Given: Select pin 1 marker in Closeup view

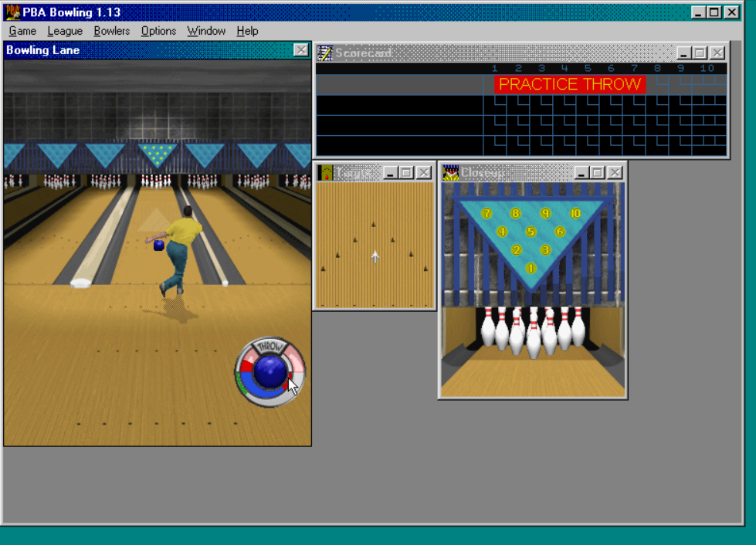Looking at the screenshot, I should 531,267.
